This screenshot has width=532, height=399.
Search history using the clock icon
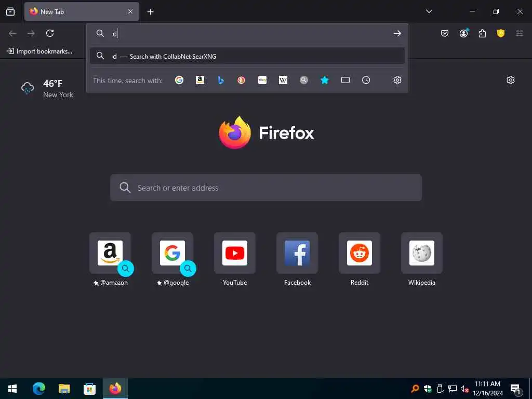(x=366, y=80)
